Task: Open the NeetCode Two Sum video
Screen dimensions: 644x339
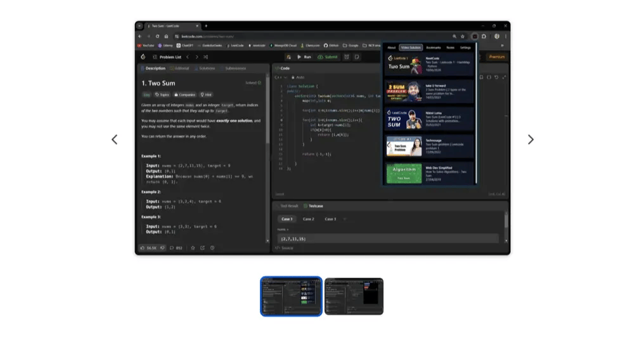Action: coord(430,64)
